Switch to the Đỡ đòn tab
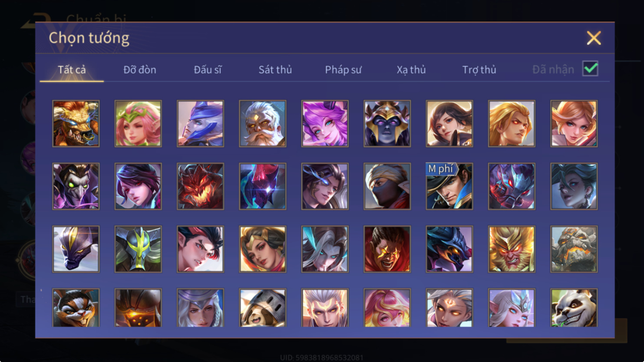644x362 pixels. (x=140, y=69)
